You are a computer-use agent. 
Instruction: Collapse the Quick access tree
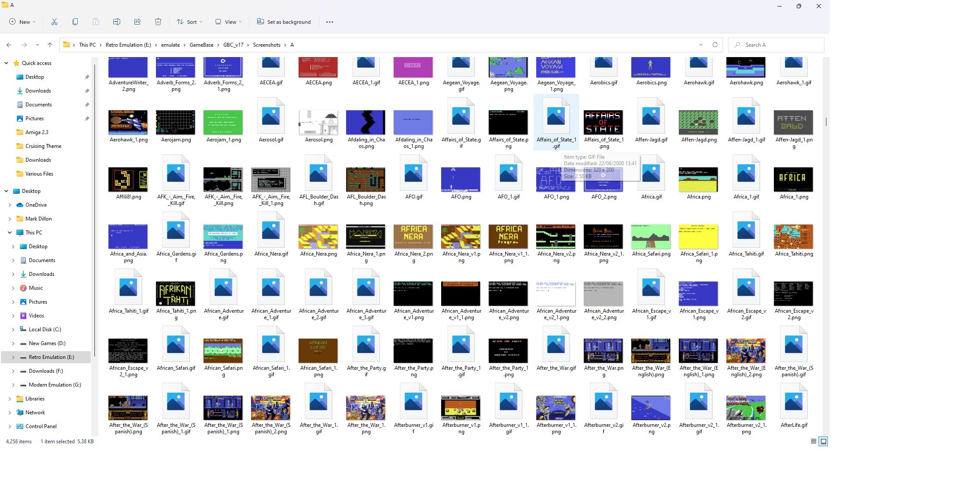[x=6, y=63]
